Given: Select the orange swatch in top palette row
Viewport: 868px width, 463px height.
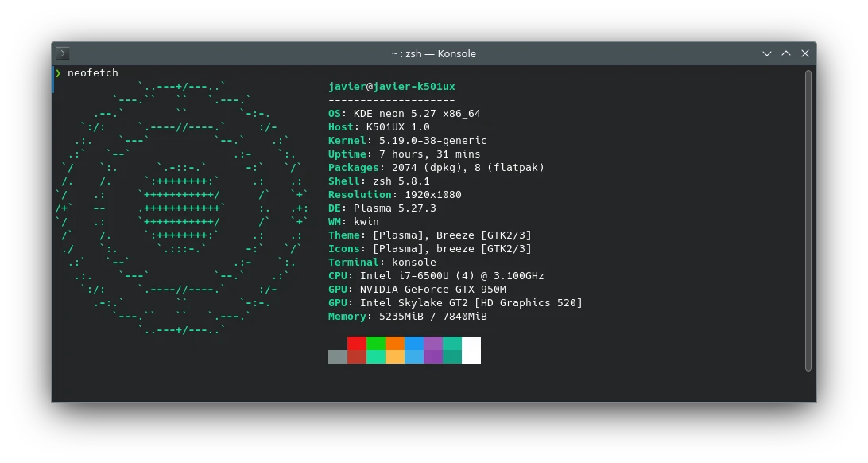Looking at the screenshot, I should coord(395,343).
